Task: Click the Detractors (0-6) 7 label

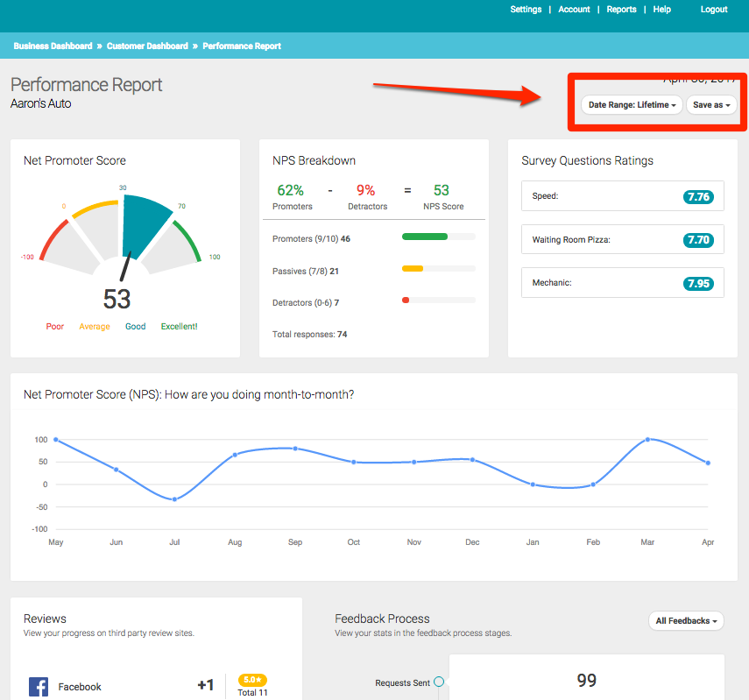Action: [x=305, y=302]
